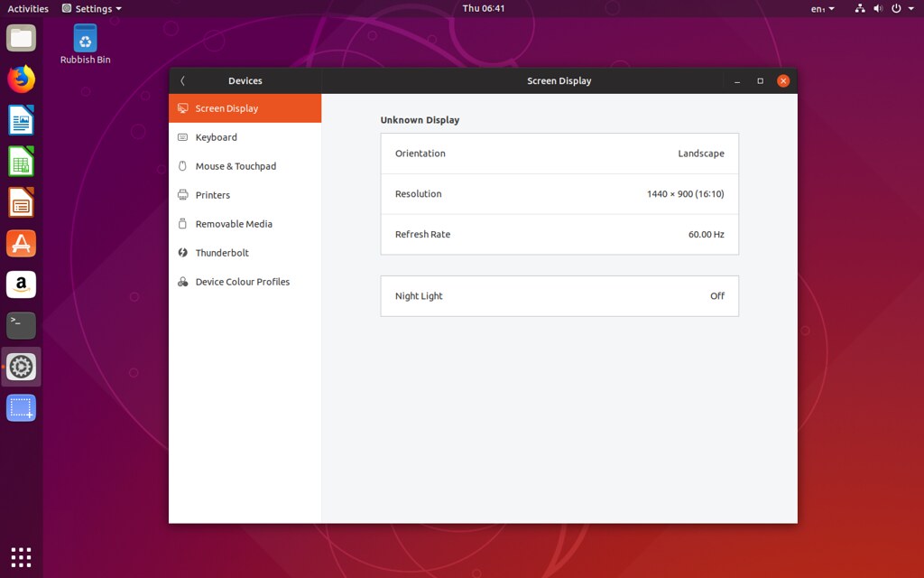The image size is (924, 578).
Task: Launch Firefox from the dock
Action: 21,79
